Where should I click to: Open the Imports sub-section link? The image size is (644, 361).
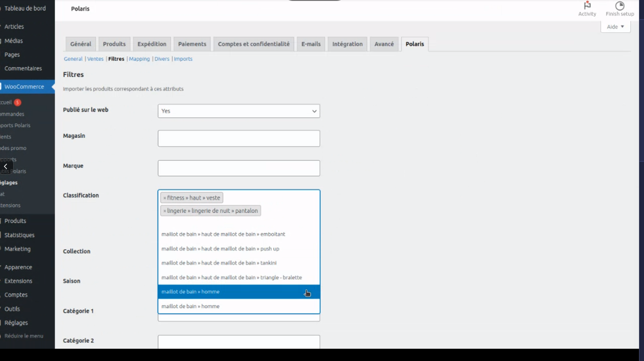(x=183, y=59)
